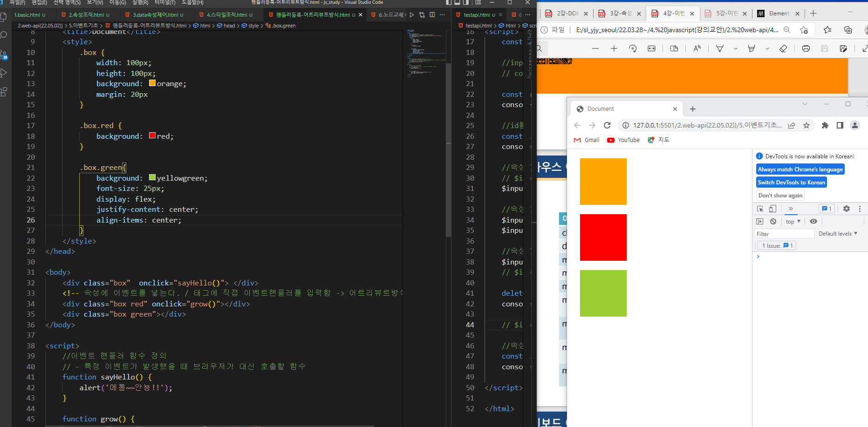Open VS Code Explorer sidebar icon
Image resolution: width=868 pixels, height=427 pixels.
pos(4,17)
